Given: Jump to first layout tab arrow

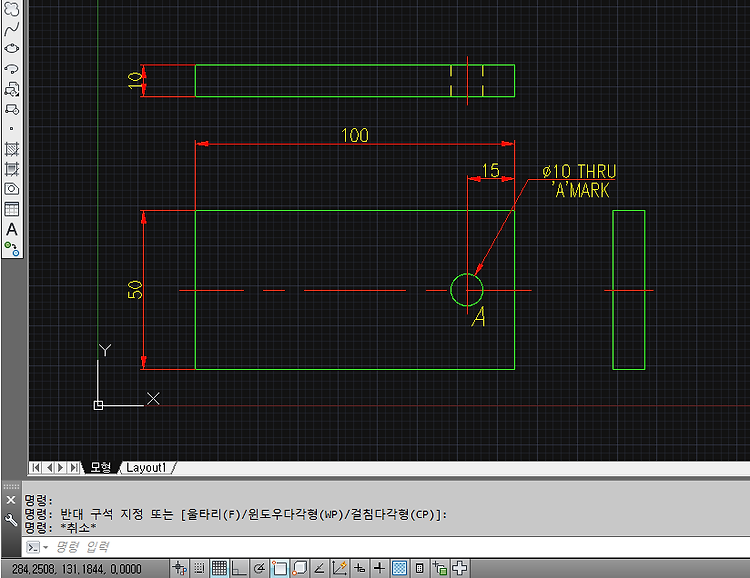Looking at the screenshot, I should [36, 467].
